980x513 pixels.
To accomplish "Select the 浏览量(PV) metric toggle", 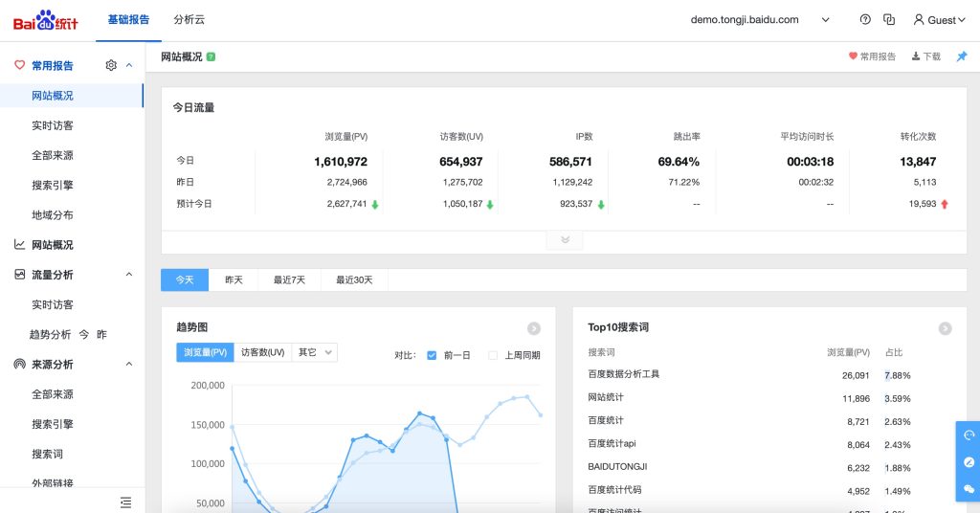I will point(205,352).
